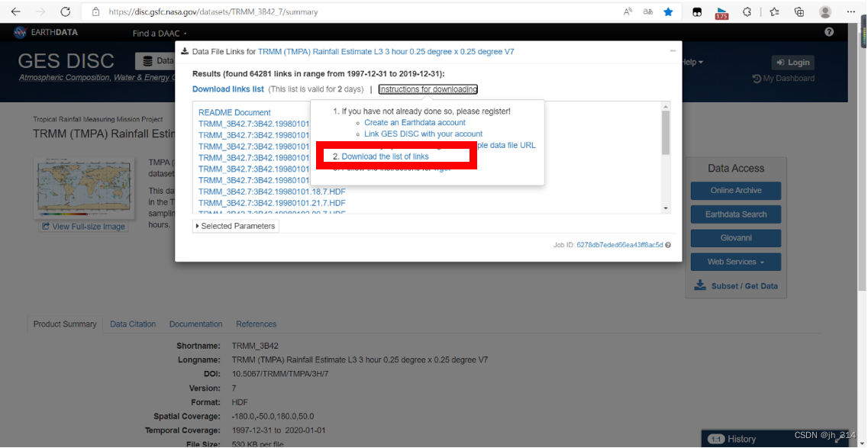
Task: Click View Full-size Image button
Action: 83,226
